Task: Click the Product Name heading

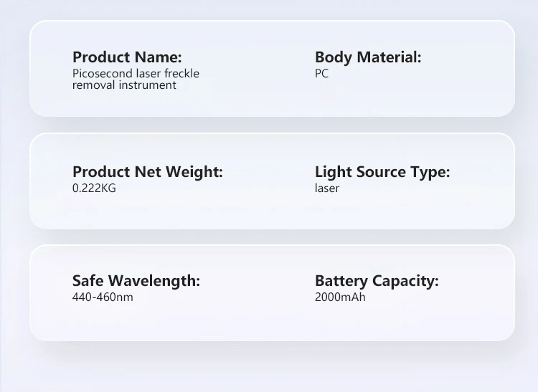Action: tap(127, 57)
